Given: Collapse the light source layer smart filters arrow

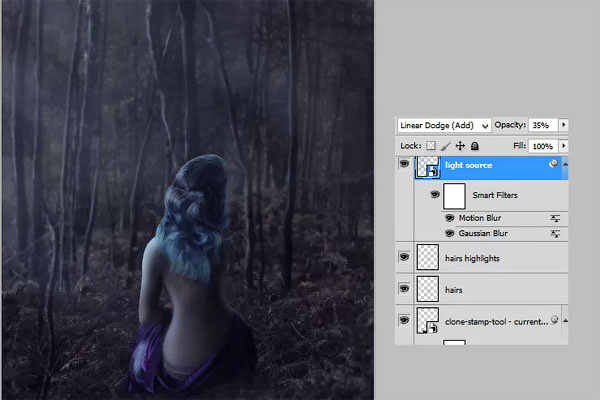Looking at the screenshot, I should coord(565,164).
